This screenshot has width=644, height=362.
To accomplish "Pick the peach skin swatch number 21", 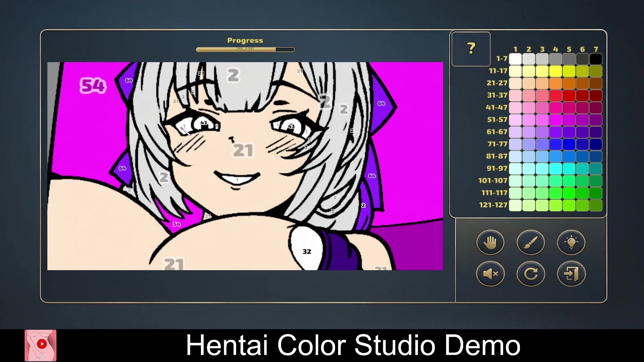I will click(515, 83).
